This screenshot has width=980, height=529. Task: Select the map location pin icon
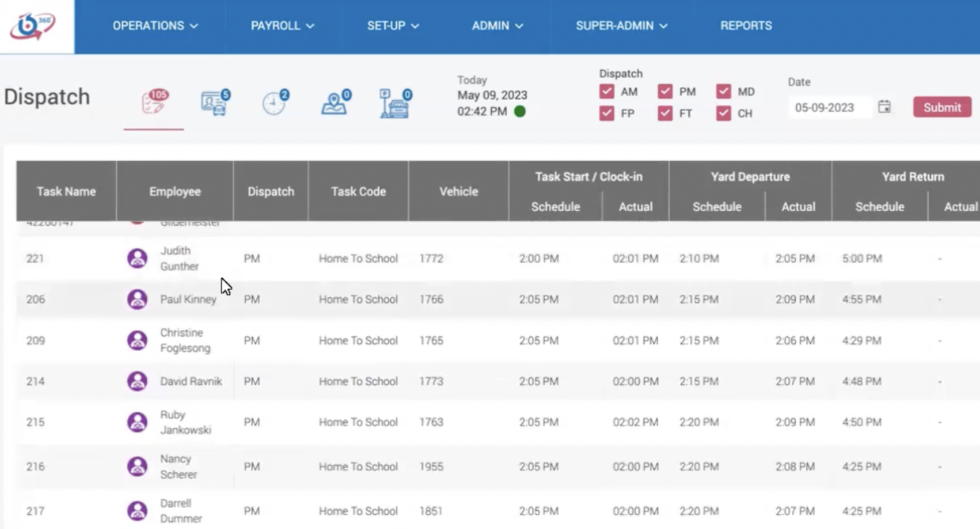(x=335, y=103)
